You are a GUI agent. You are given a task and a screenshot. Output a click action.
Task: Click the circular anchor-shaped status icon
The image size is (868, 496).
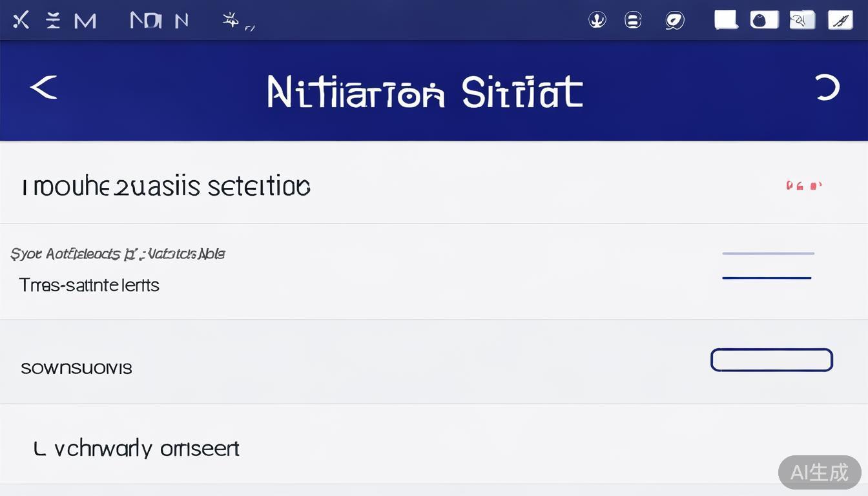597,20
